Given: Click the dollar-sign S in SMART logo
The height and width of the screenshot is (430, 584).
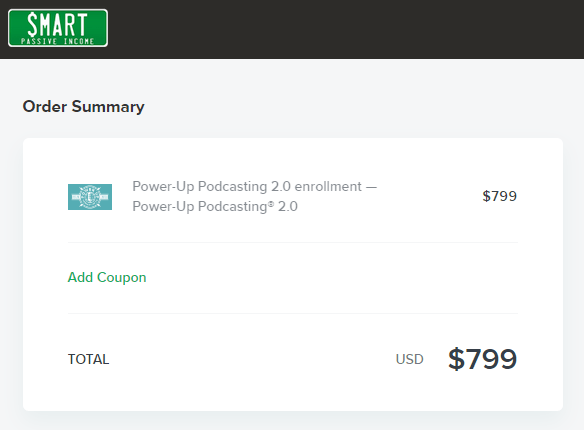Looking at the screenshot, I should click(x=32, y=25).
